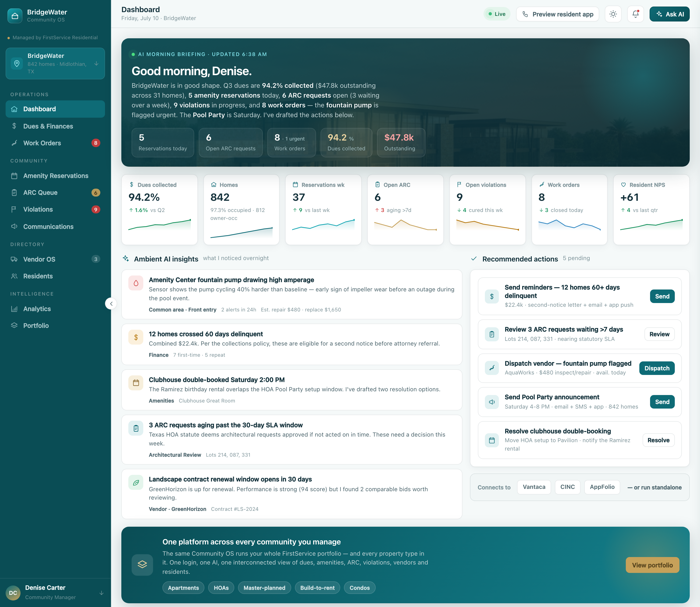Image resolution: width=700 pixels, height=607 pixels.
Task: Expand the Denise Carter account menu arrow
Action: pos(101,593)
